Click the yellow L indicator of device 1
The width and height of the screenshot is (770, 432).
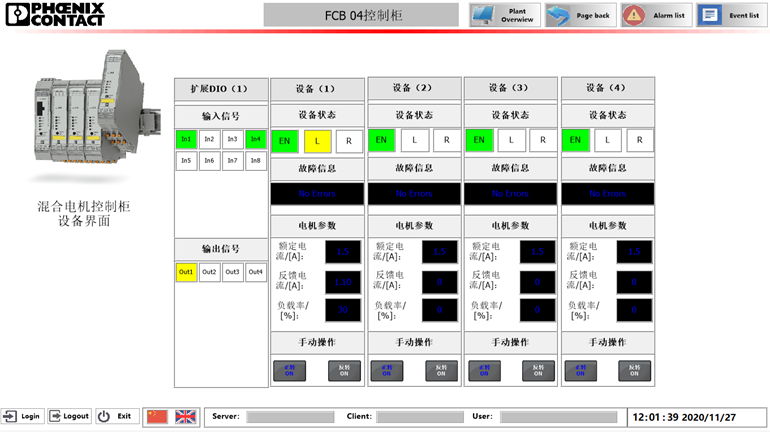317,141
